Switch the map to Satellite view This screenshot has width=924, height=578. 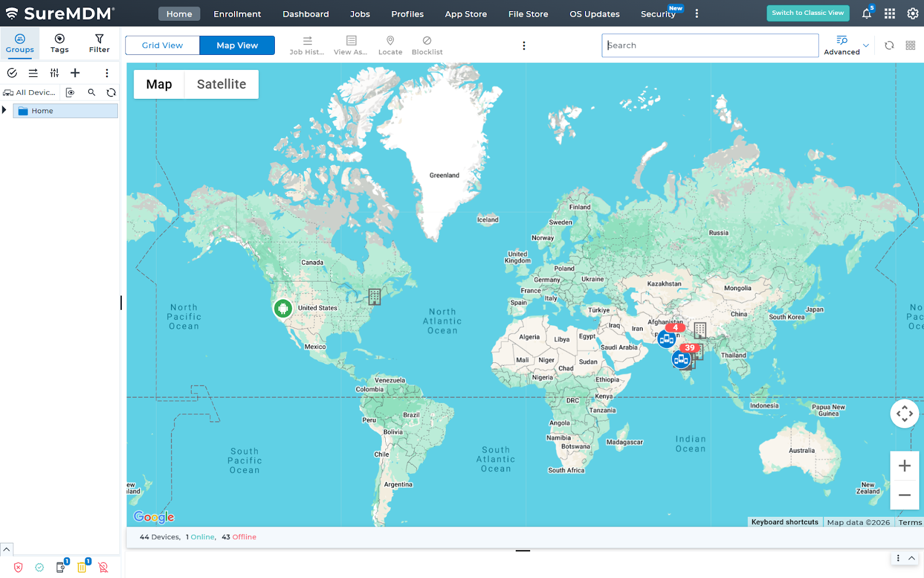pos(221,84)
